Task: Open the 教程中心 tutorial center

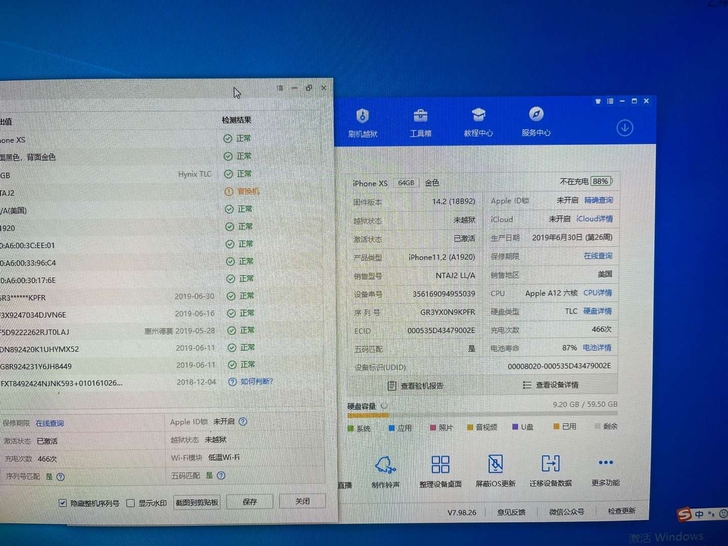Action: [x=478, y=122]
